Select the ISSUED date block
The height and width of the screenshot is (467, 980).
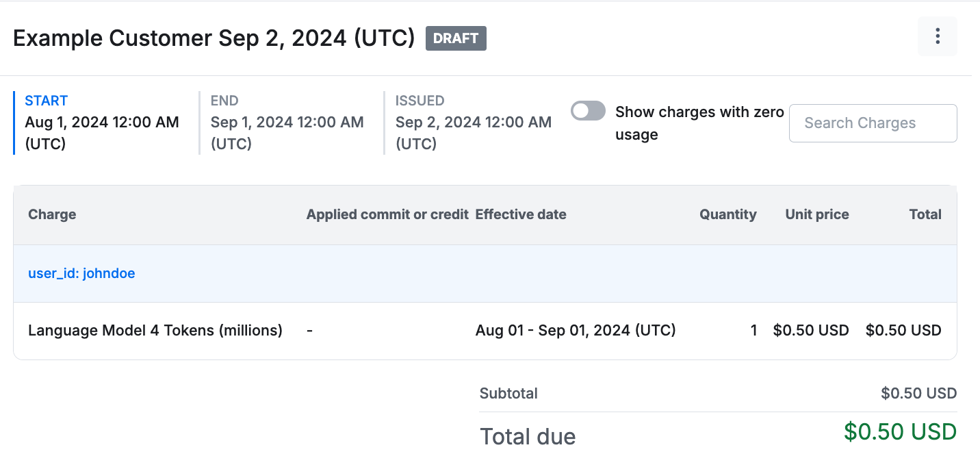(473, 123)
